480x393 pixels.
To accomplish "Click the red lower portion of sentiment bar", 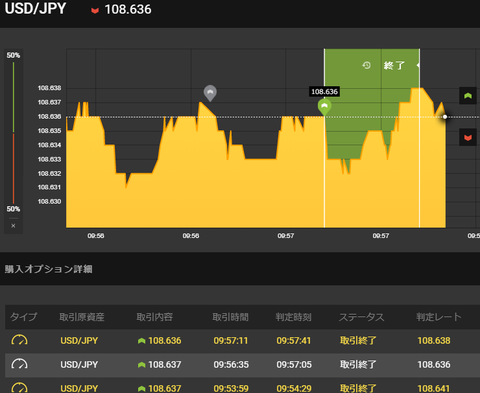I will 13,168.
